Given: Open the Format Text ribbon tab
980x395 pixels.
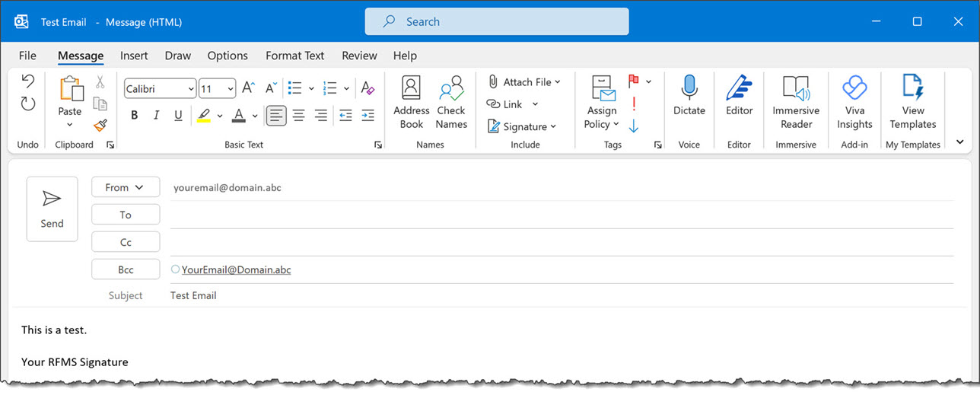Looking at the screenshot, I should 294,56.
